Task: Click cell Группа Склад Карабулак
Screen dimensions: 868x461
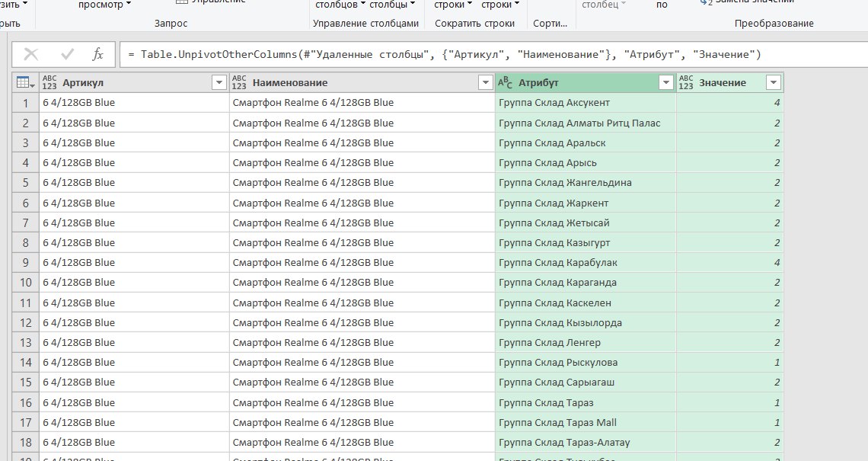Action: [x=586, y=263]
